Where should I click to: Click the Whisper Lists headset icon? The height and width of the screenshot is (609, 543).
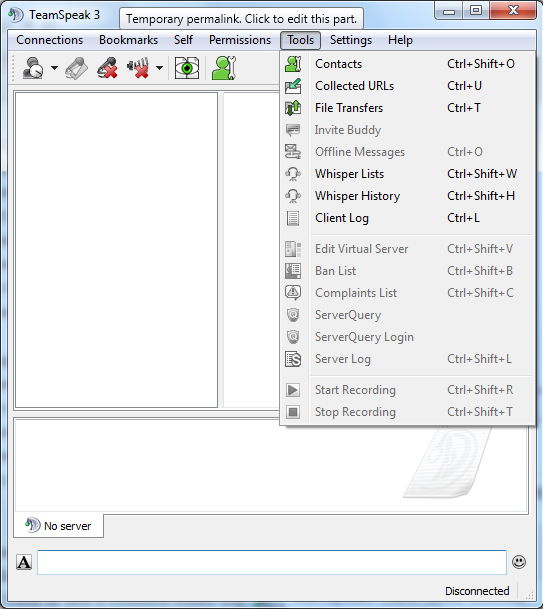click(x=293, y=174)
